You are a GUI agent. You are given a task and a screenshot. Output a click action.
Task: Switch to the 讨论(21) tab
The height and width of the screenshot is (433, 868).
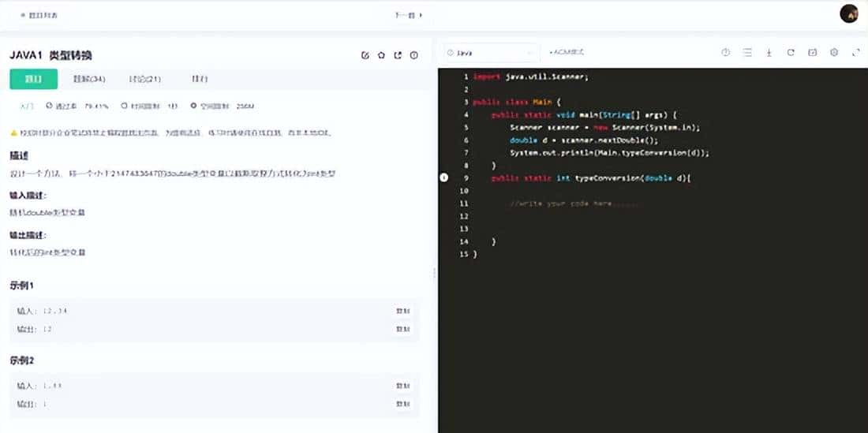tap(144, 79)
